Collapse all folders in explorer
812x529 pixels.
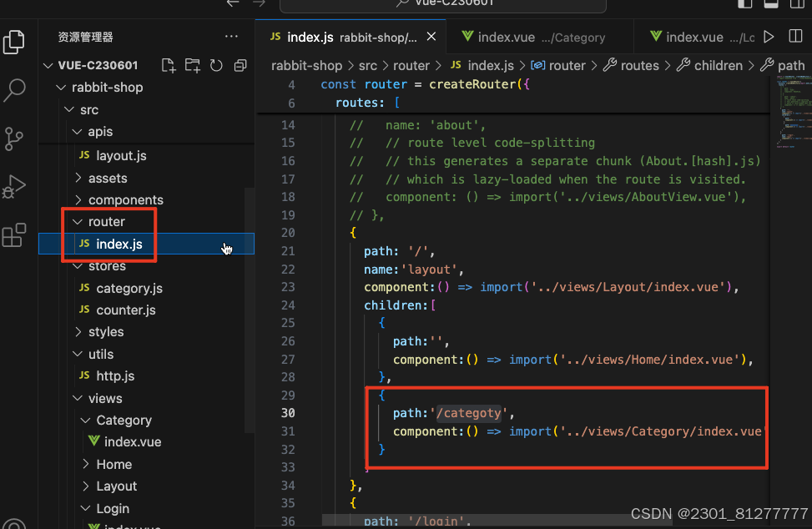tap(240, 65)
